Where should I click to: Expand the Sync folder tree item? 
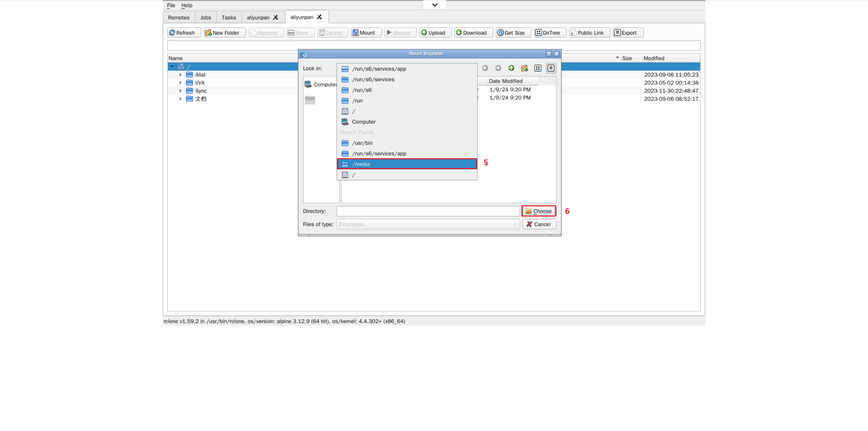180,91
